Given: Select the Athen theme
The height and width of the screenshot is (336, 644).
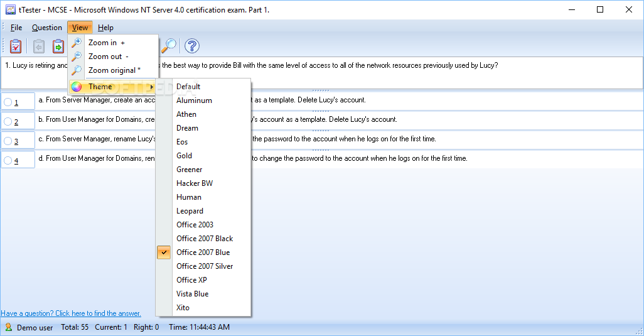Looking at the screenshot, I should coord(204,114).
